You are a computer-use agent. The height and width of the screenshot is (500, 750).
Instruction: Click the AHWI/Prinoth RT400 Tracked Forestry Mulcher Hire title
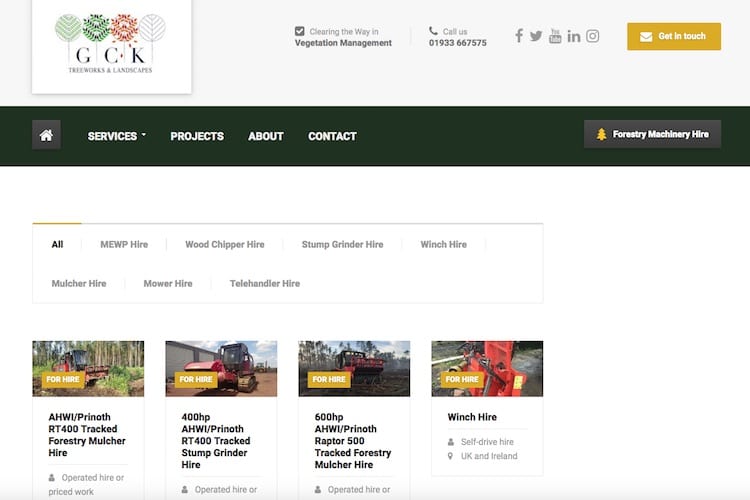coord(87,434)
